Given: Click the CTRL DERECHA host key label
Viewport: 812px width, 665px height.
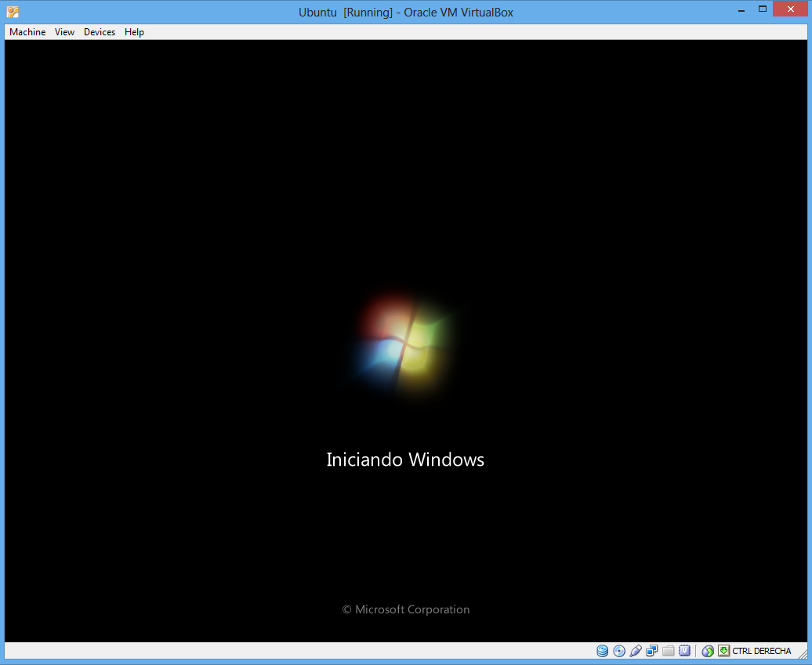Looking at the screenshot, I should click(762, 651).
